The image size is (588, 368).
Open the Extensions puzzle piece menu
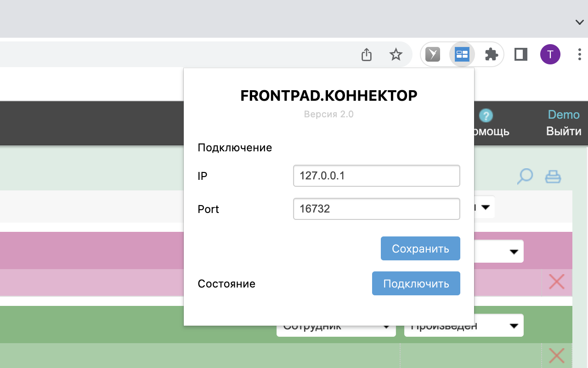pyautogui.click(x=491, y=55)
